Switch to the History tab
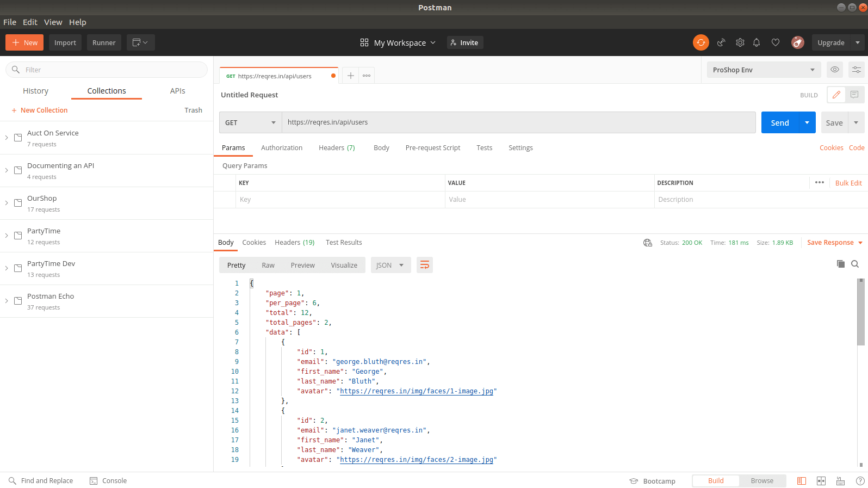 click(35, 91)
